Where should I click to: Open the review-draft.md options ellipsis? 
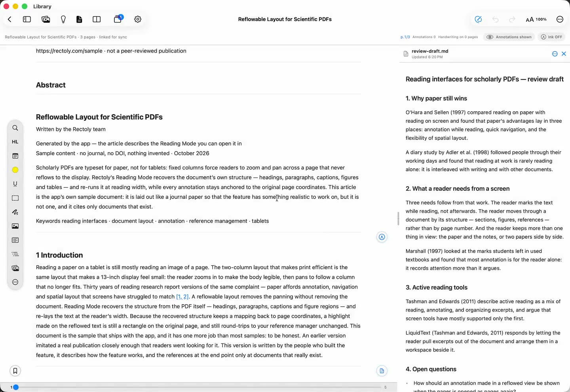pos(555,54)
